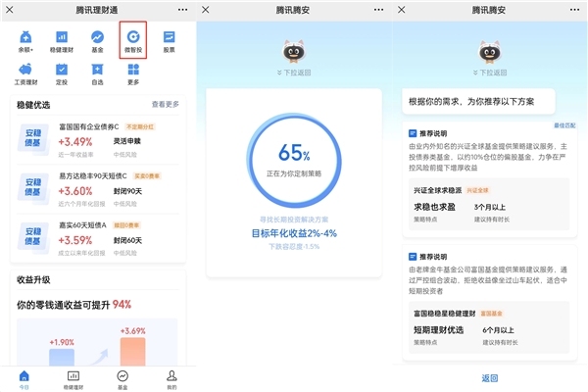
Task: Switch to bottom 我的 profile tab
Action: (171, 379)
